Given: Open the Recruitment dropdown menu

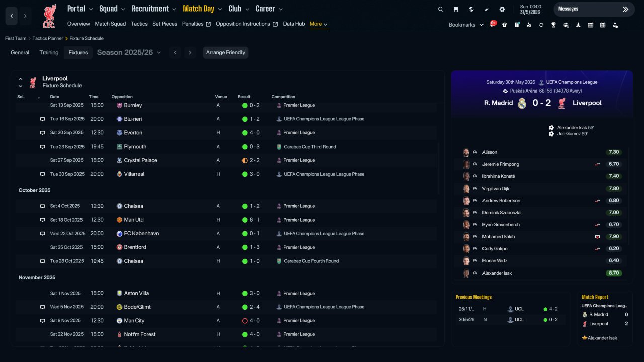Looking at the screenshot, I should click(154, 9).
